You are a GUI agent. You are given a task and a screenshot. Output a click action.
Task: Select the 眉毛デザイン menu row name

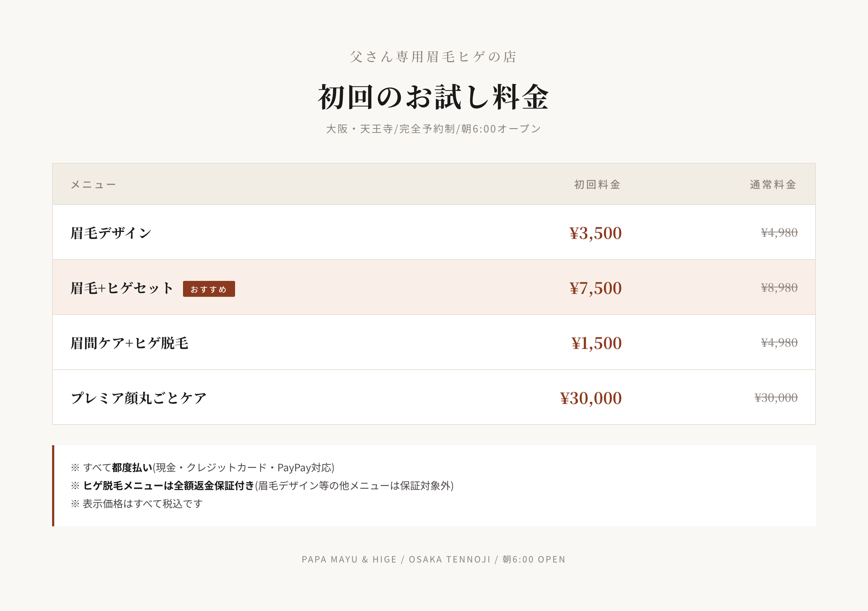[x=111, y=233]
